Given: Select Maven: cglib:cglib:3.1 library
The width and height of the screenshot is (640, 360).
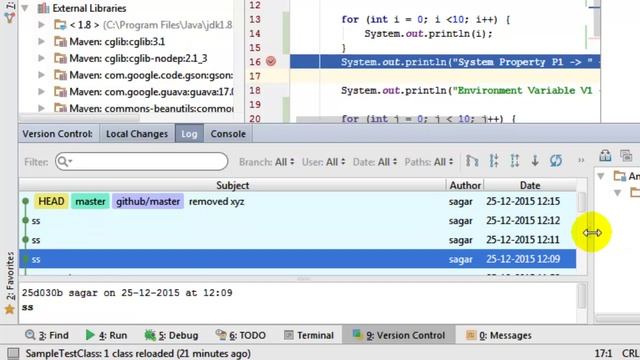Looking at the screenshot, I should coord(117,41).
